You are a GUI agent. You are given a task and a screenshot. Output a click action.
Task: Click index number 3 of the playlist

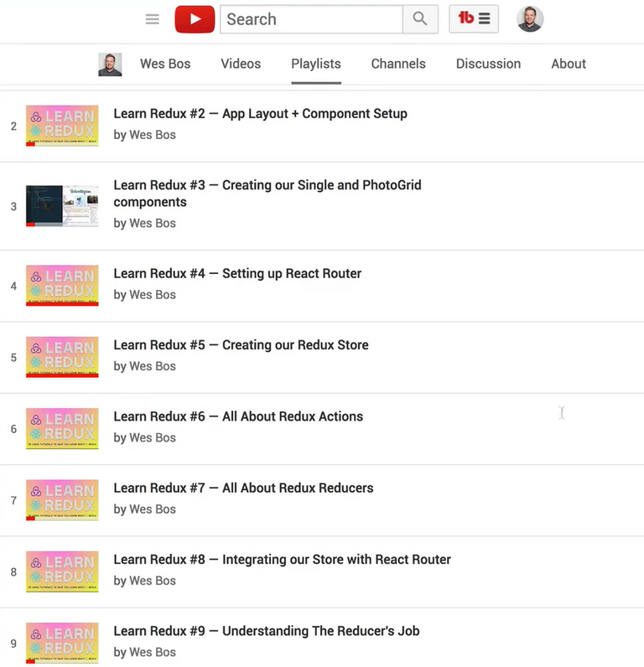tap(13, 207)
